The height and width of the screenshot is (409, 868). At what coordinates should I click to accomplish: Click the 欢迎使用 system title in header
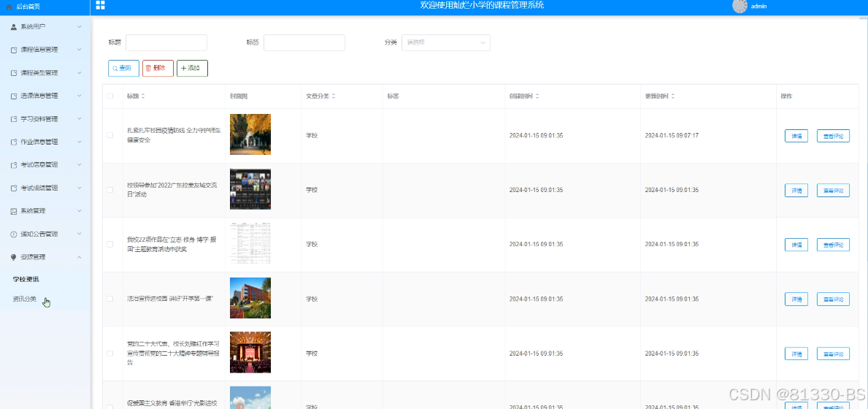tap(482, 6)
